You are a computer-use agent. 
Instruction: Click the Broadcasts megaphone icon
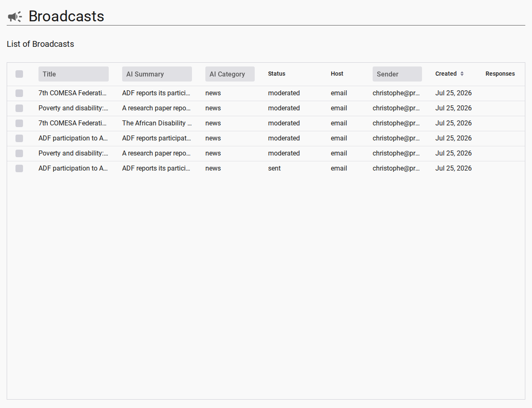coord(15,17)
